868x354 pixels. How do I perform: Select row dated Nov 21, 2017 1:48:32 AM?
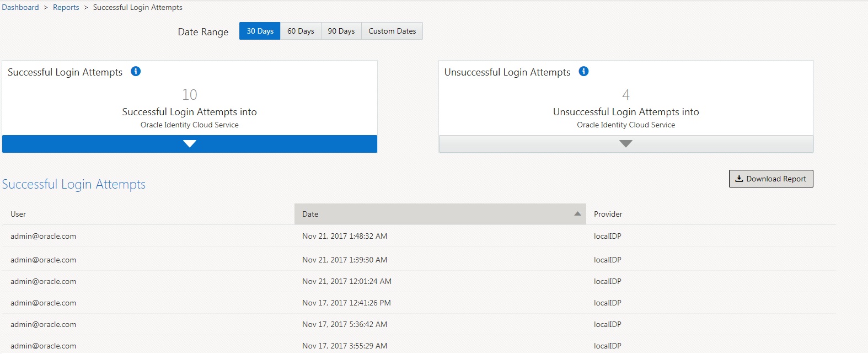click(x=345, y=236)
